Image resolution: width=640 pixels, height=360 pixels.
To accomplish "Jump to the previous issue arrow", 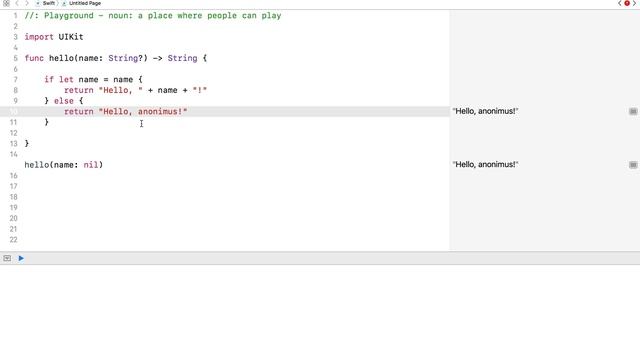I will [620, 3].
